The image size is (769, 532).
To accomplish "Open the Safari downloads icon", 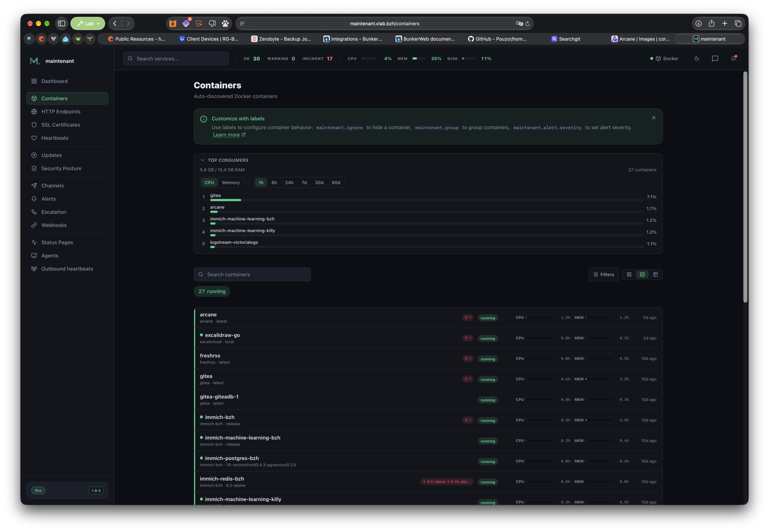I will pyautogui.click(x=698, y=23).
